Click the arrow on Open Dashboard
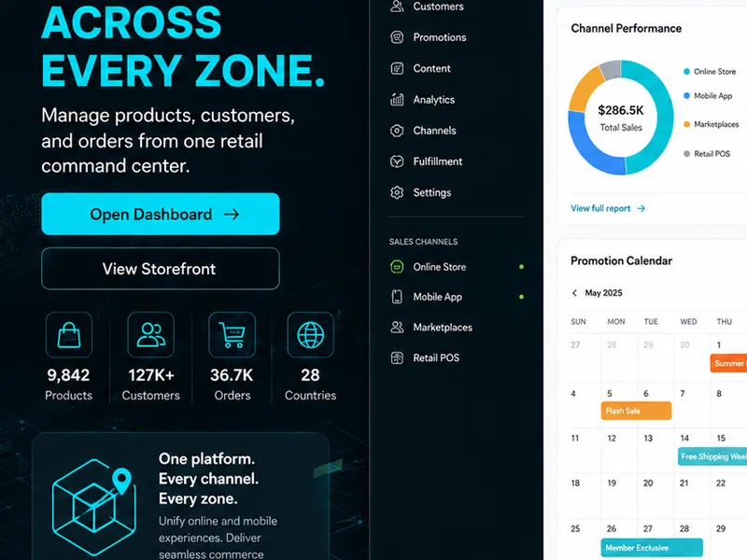This screenshot has width=747, height=560. click(232, 215)
